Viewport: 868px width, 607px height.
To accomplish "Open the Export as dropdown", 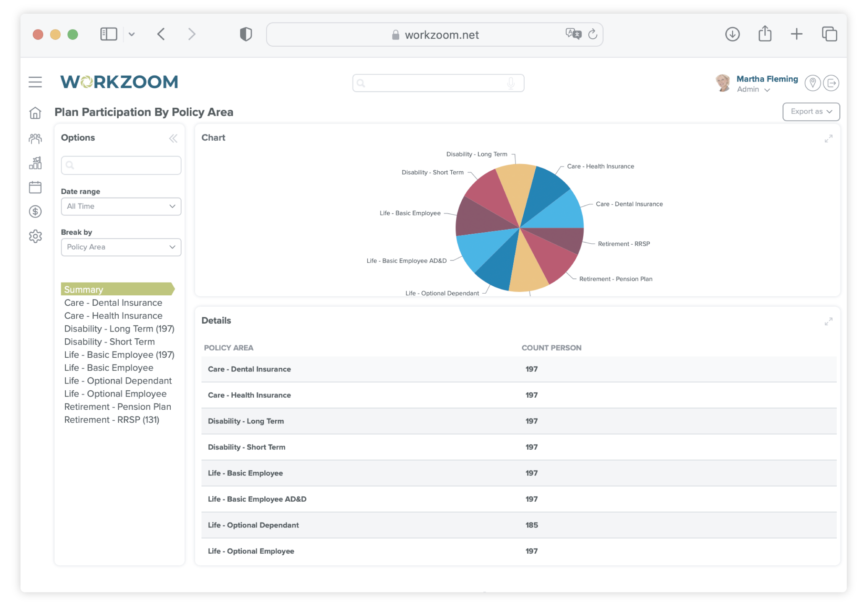I will (x=811, y=111).
